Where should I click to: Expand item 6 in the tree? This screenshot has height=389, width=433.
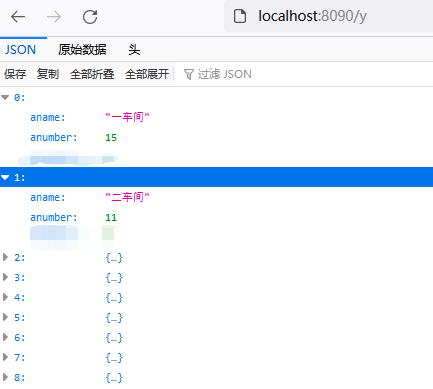[5, 337]
